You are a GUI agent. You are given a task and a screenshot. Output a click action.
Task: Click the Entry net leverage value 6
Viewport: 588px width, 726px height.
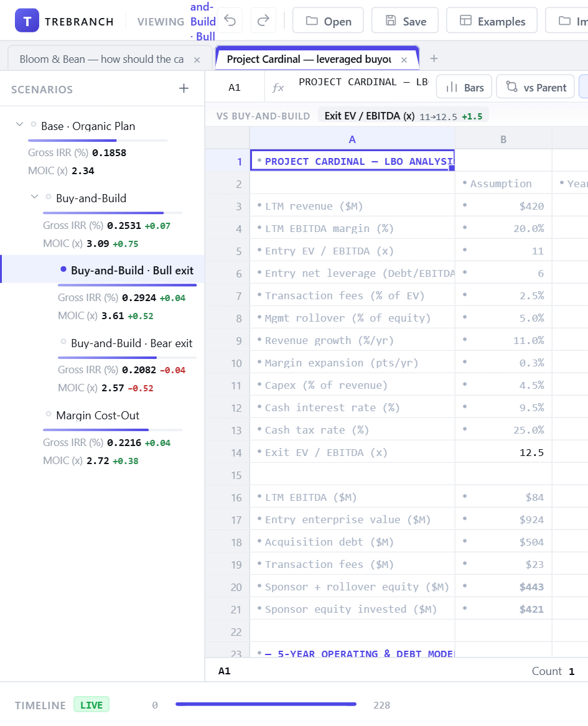tap(503, 274)
